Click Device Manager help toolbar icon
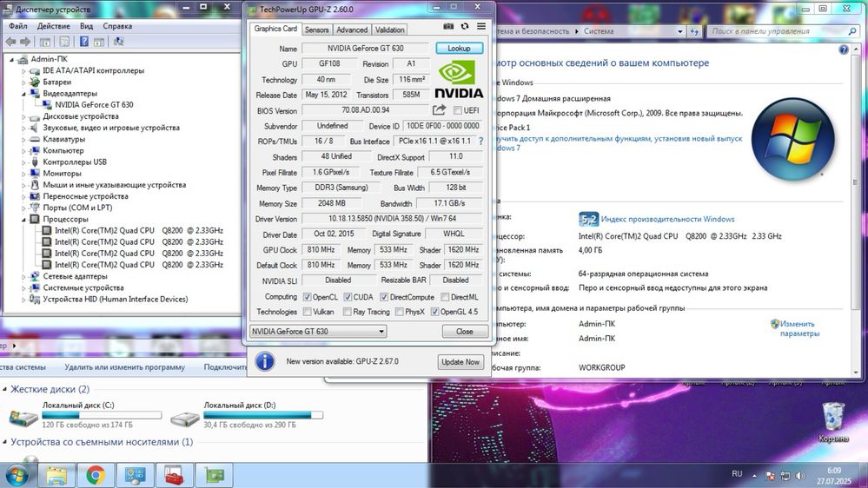The width and height of the screenshot is (868, 488). [84, 42]
